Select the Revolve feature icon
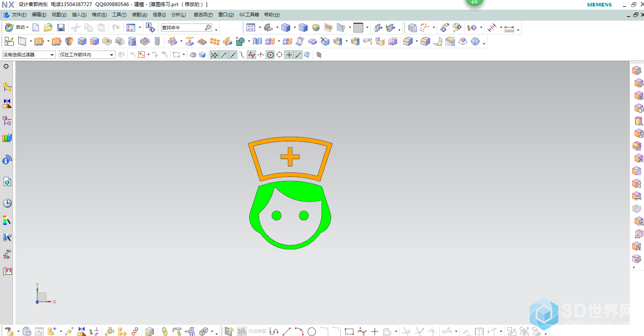644x336 pixels. coord(69,41)
